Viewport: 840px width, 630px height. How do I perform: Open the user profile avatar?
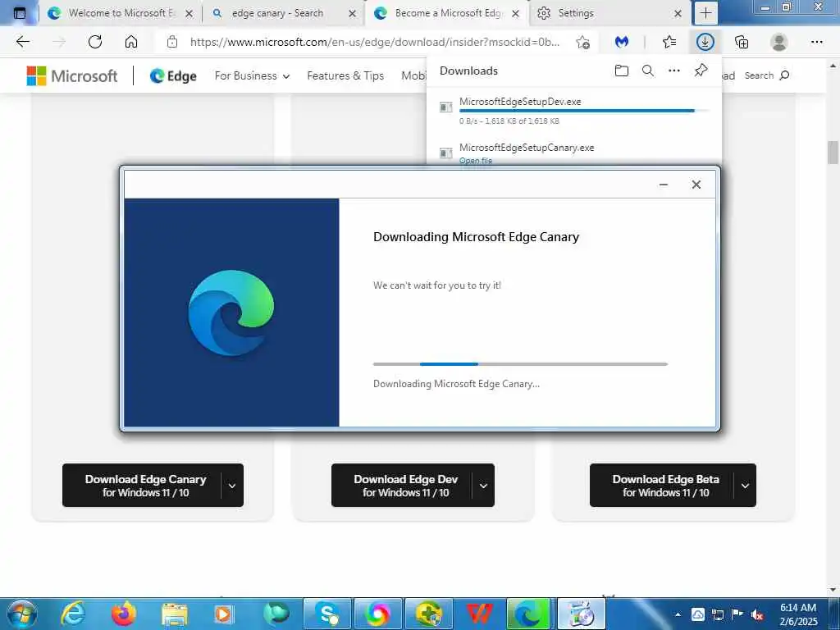(x=779, y=42)
